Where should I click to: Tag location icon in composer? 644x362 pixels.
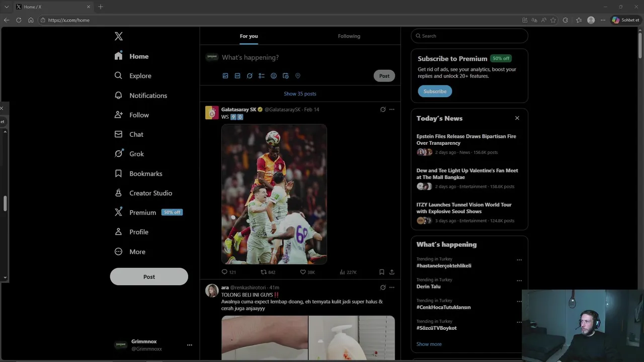[298, 76]
